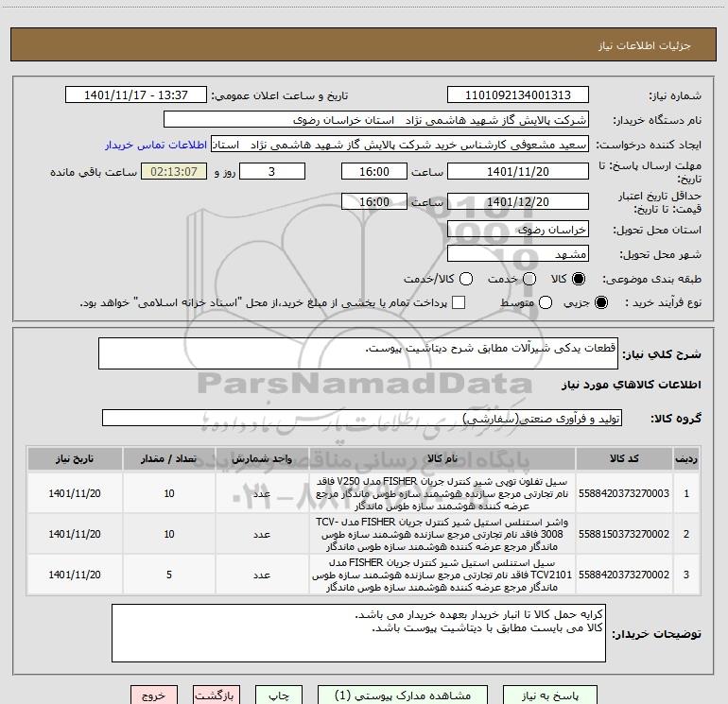The width and height of the screenshot is (728, 704).
Task: Click the نام کالا column header
Action: pos(442,458)
